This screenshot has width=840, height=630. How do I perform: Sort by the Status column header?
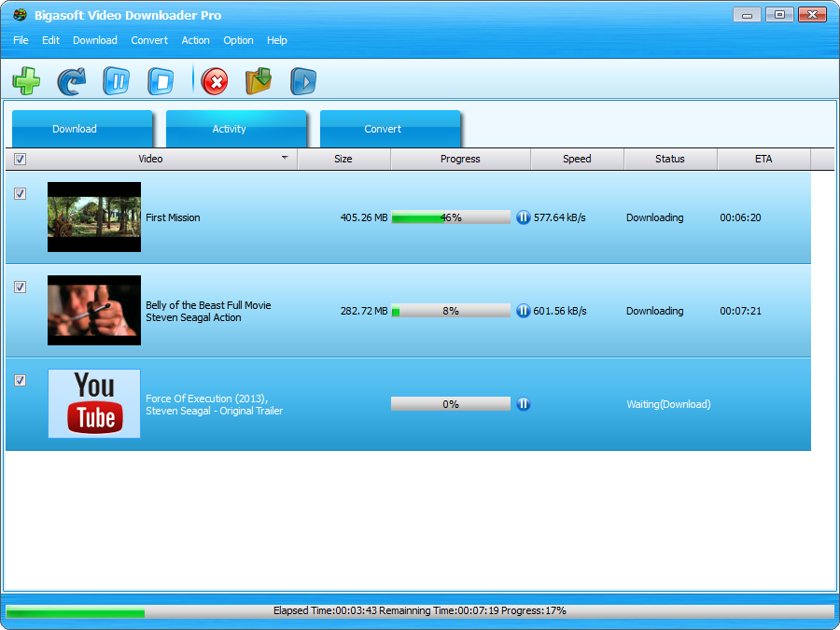click(670, 159)
